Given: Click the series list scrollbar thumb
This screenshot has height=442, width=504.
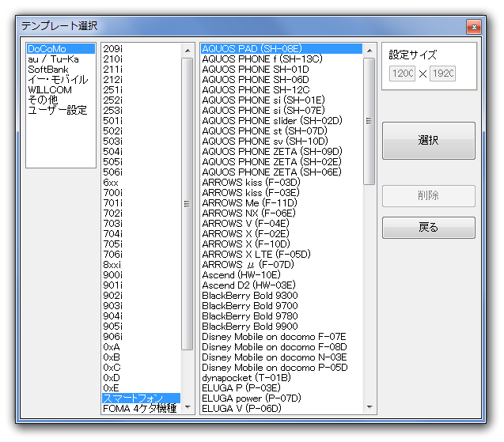Looking at the screenshot, I should [188, 204].
